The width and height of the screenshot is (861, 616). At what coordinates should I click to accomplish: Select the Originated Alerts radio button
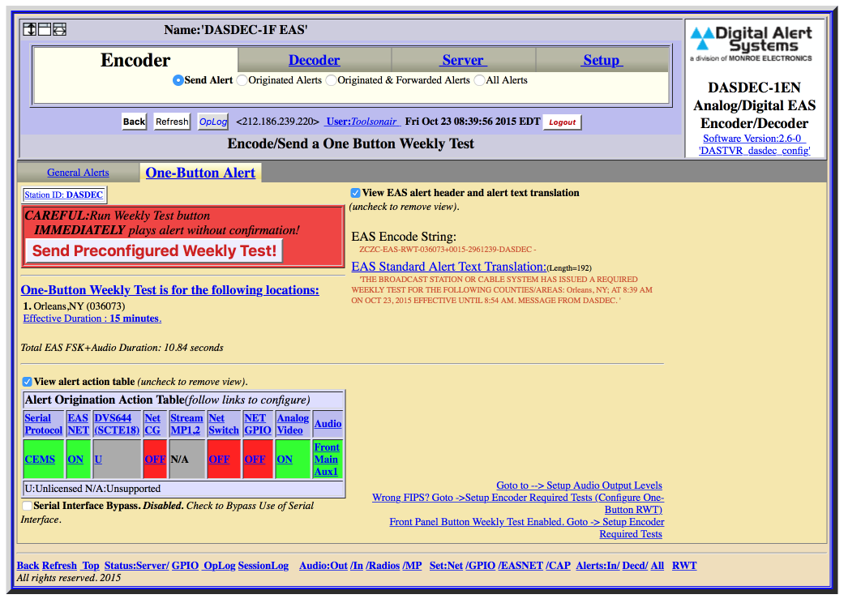[242, 80]
